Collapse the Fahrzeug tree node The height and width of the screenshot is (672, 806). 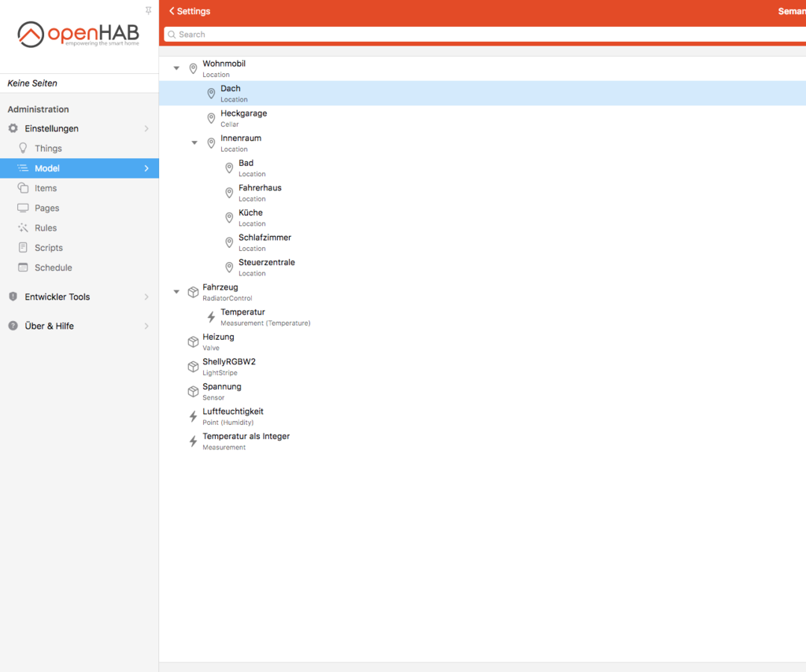tap(176, 291)
